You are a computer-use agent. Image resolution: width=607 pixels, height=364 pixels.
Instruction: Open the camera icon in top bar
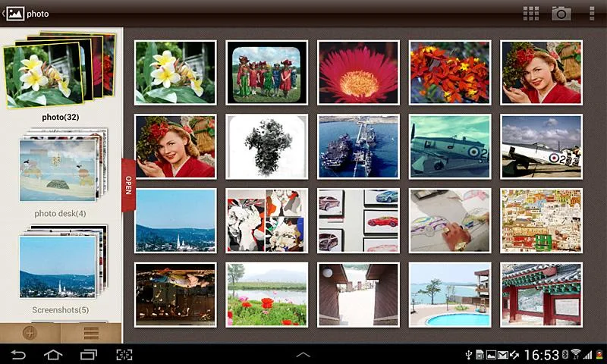[x=561, y=14]
